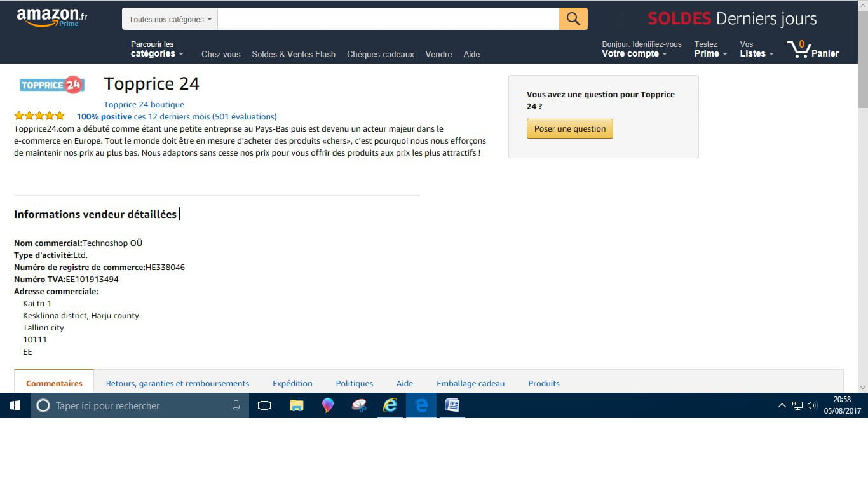The image size is (868, 488).
Task: Open File Explorer from the taskbar
Action: 296,405
